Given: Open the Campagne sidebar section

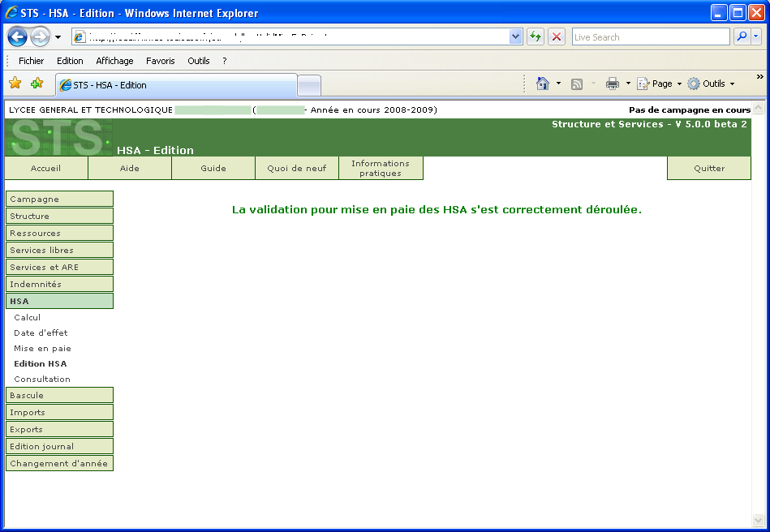Looking at the screenshot, I should coord(59,199).
